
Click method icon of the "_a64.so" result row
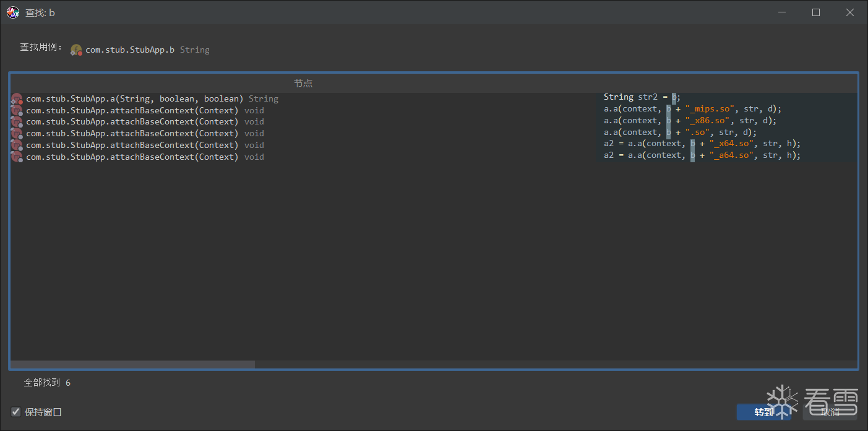(17, 157)
